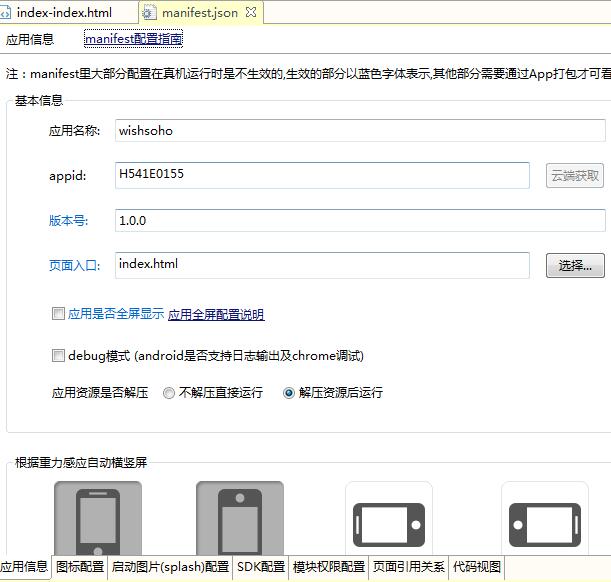Click the 页面入口 blue label
Image resolution: width=611 pixels, height=582 pixels.
pyautogui.click(x=74, y=266)
